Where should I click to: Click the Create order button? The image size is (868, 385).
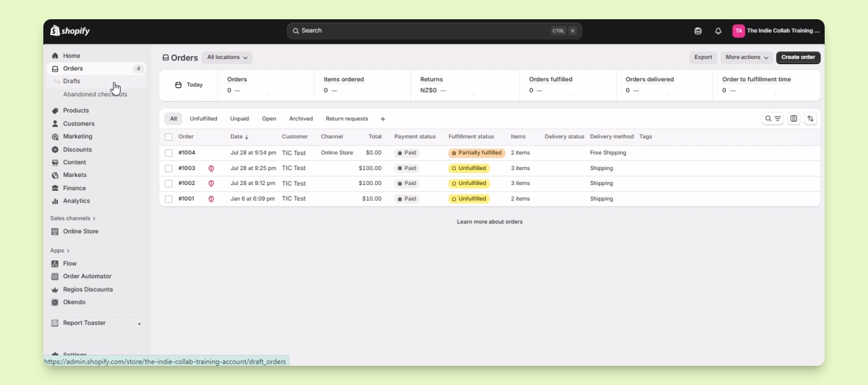click(x=798, y=58)
